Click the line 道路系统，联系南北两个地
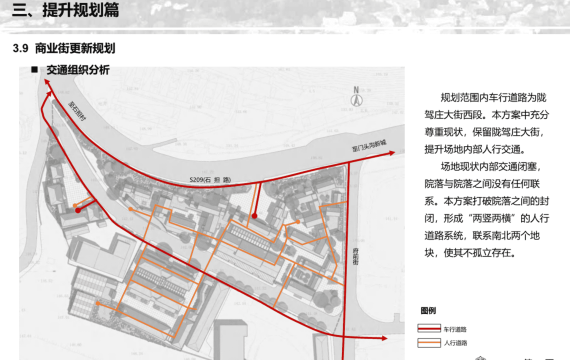This screenshot has height=360, width=570. (x=482, y=236)
